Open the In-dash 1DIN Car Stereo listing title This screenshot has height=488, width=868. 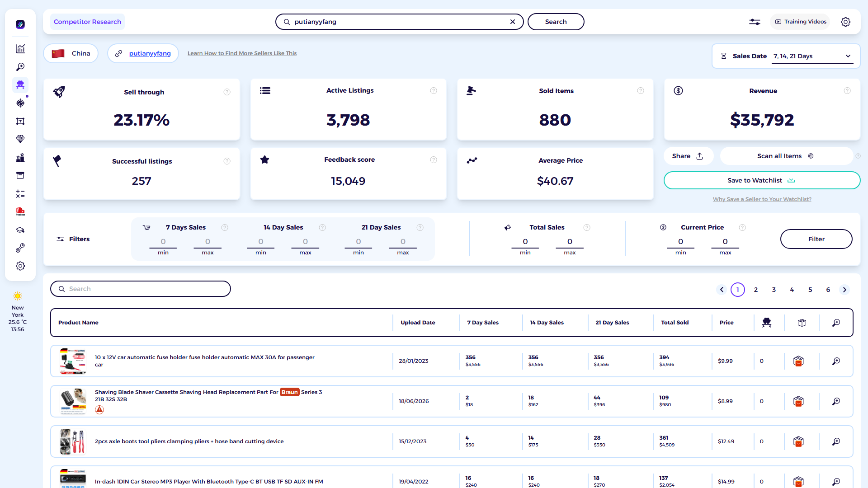tap(209, 482)
